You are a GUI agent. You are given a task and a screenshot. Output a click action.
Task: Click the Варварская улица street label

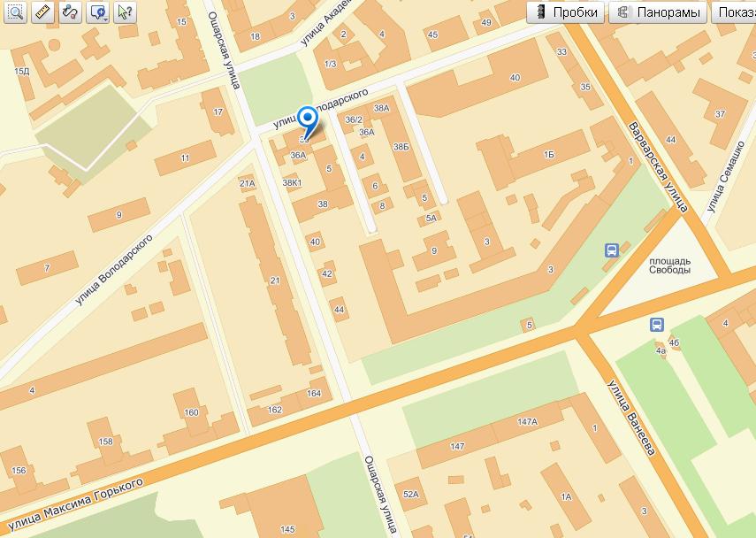[x=658, y=167]
